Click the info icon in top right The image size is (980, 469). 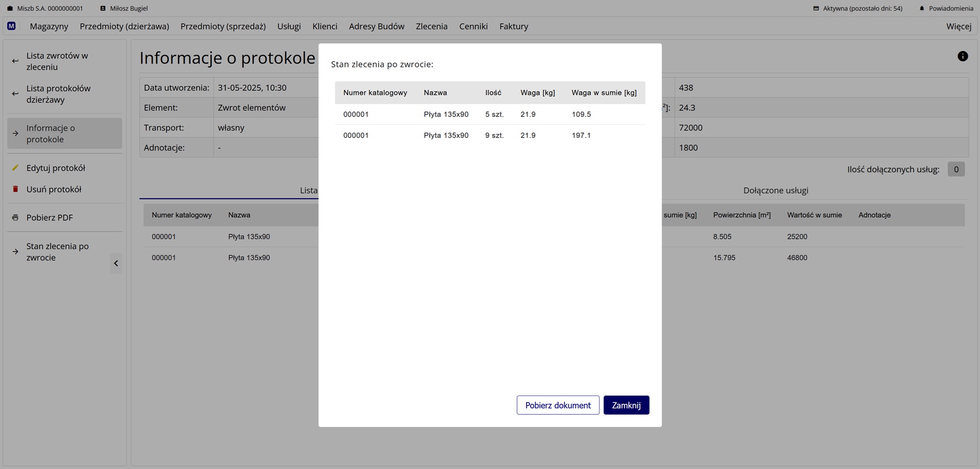click(962, 56)
